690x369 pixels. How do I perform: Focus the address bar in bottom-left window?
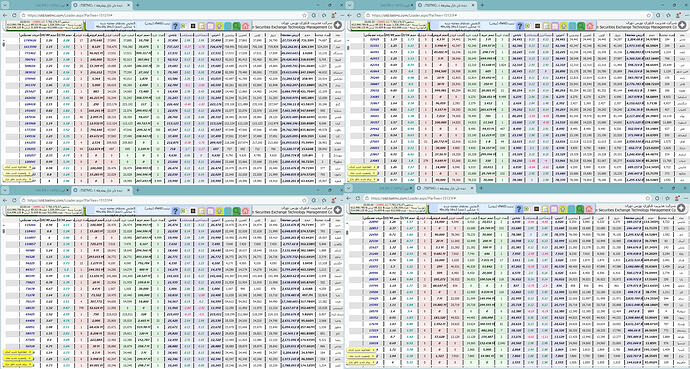coord(163,200)
